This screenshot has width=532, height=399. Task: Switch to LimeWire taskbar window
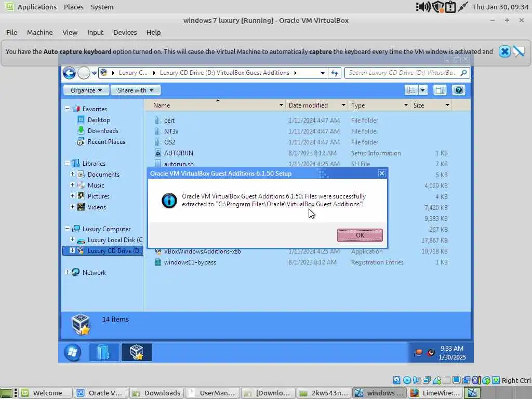pos(435,393)
